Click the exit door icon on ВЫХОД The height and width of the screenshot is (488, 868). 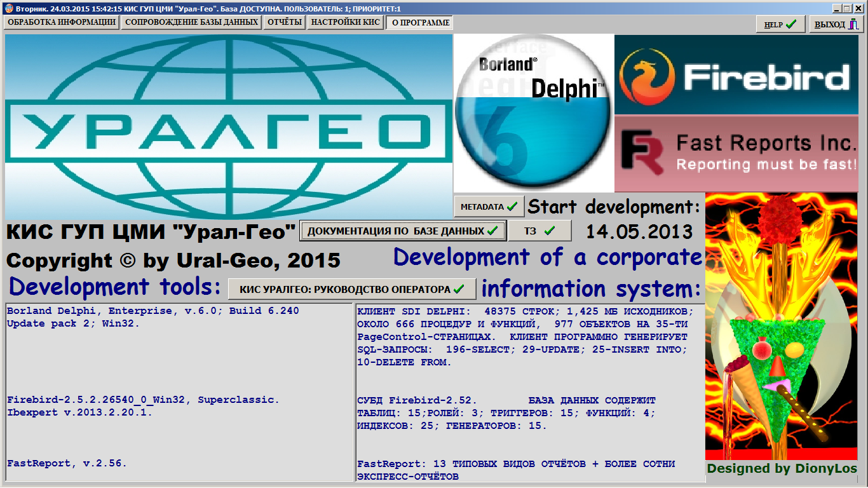(854, 24)
